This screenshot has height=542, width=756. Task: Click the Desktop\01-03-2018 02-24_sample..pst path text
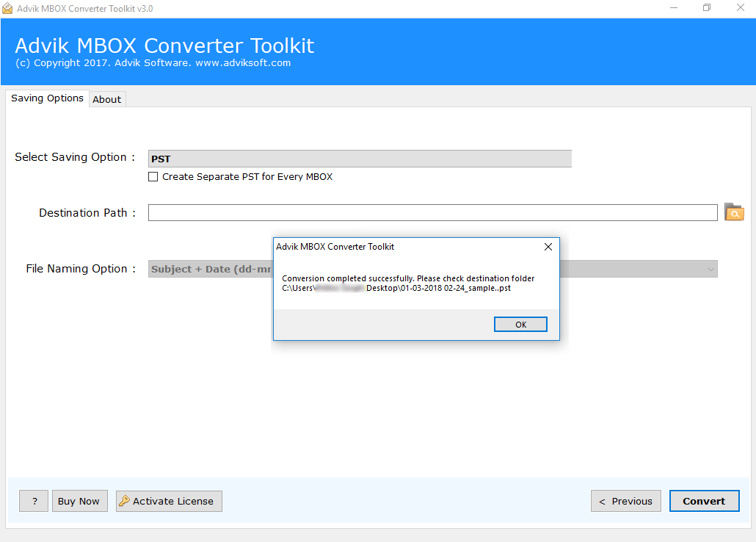pos(438,288)
